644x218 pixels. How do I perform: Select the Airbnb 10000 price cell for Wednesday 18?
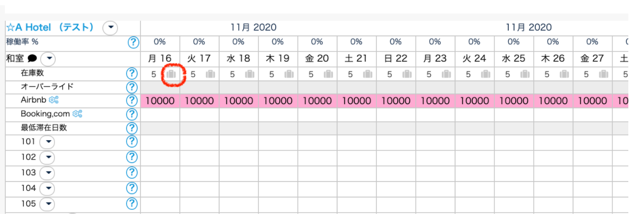[238, 101]
